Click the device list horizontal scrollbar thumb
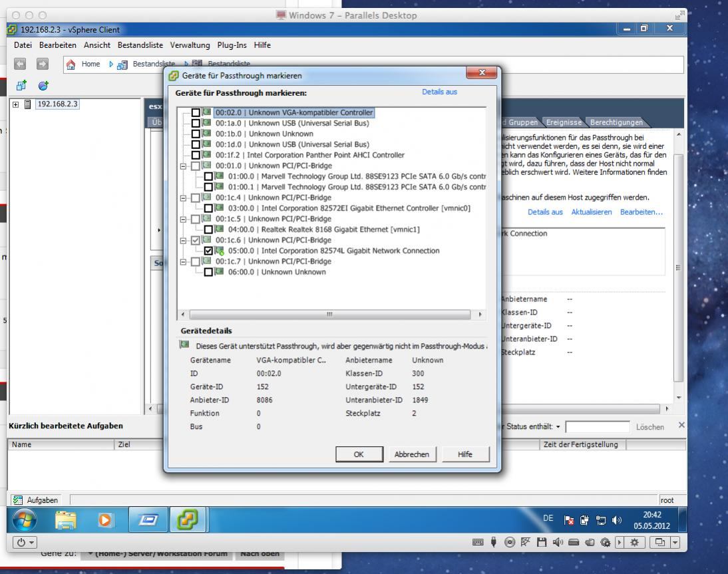The height and width of the screenshot is (574, 728). 329,315
